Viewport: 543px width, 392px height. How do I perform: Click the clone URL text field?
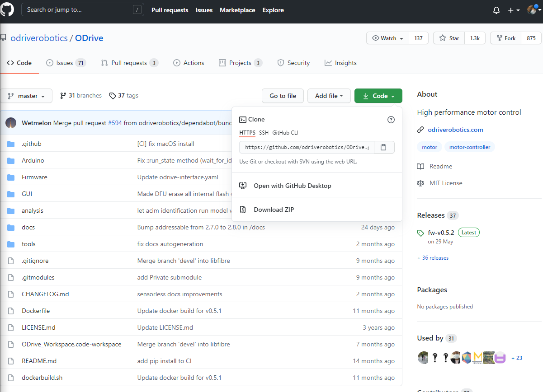coord(306,147)
